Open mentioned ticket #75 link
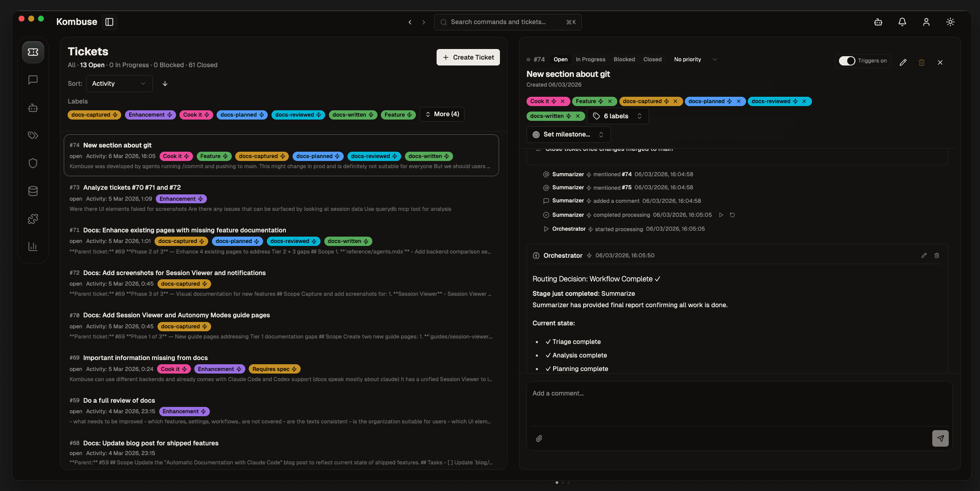The image size is (980, 491). click(627, 187)
